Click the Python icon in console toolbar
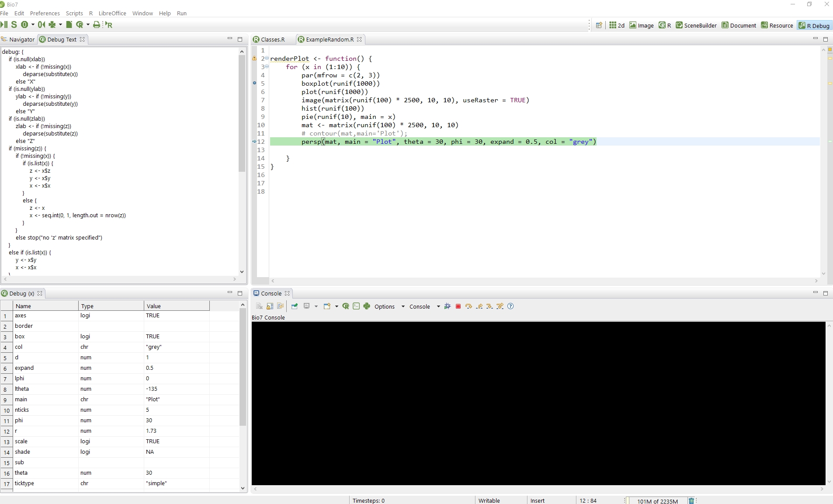833x504 pixels. tap(367, 306)
